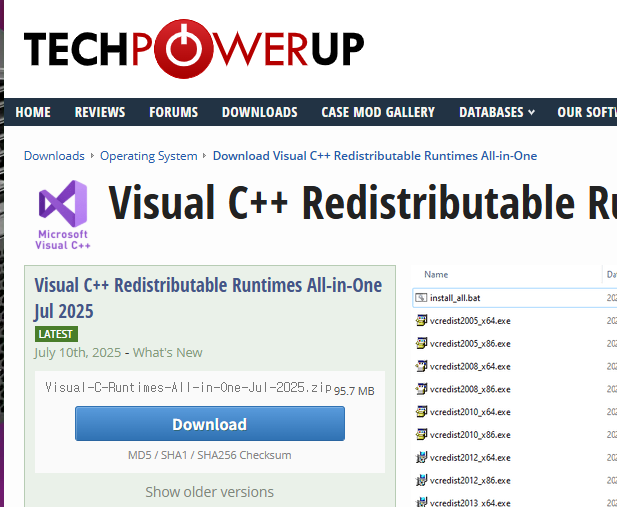Open MD5 / SHA1 / SHA256 Checksum link
The width and height of the screenshot is (617, 507).
click(210, 455)
